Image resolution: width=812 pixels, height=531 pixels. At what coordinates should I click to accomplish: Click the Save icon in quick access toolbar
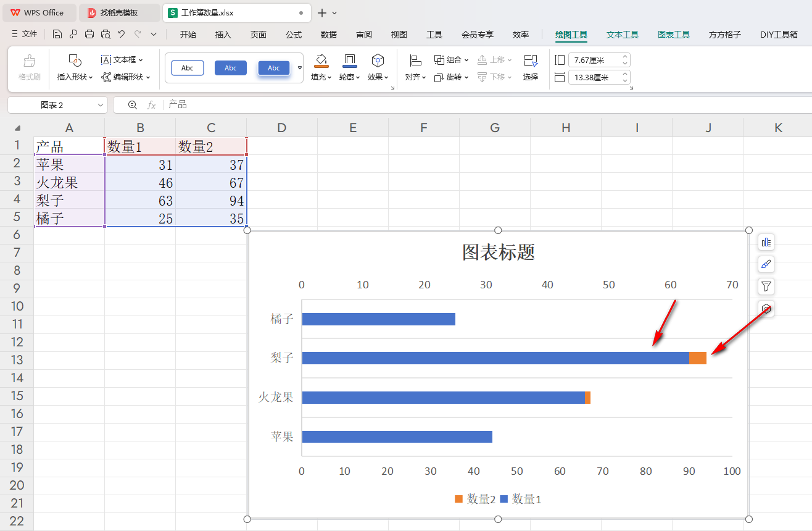coord(57,35)
